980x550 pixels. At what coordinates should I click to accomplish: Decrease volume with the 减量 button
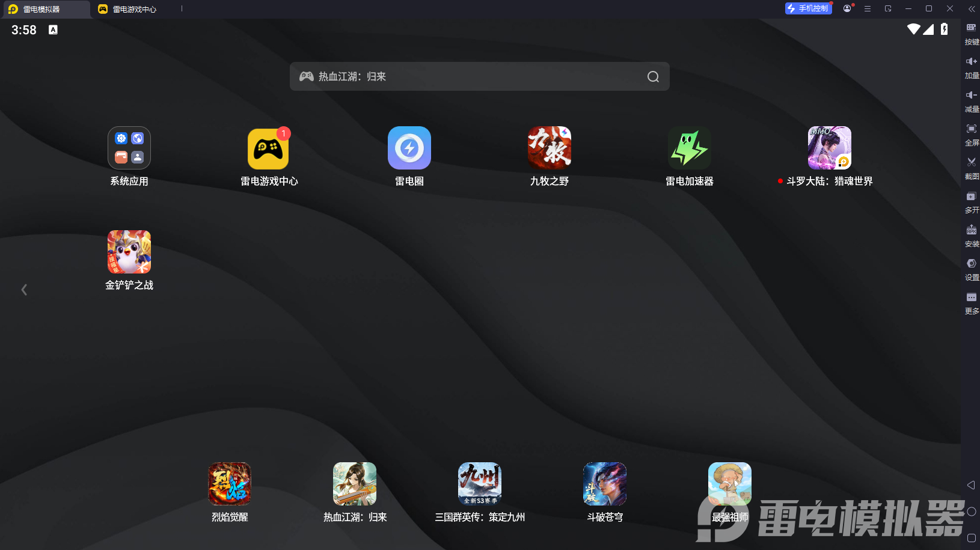pyautogui.click(x=972, y=101)
